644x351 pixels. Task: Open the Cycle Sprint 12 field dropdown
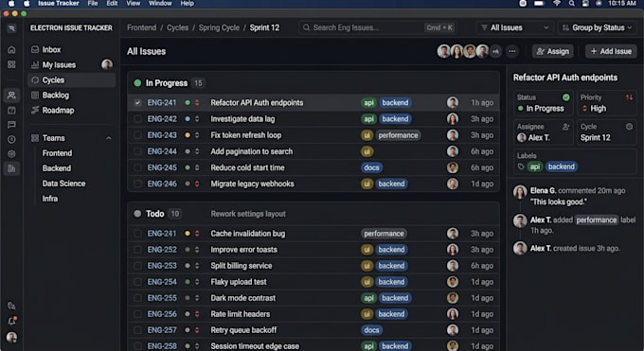(x=606, y=132)
